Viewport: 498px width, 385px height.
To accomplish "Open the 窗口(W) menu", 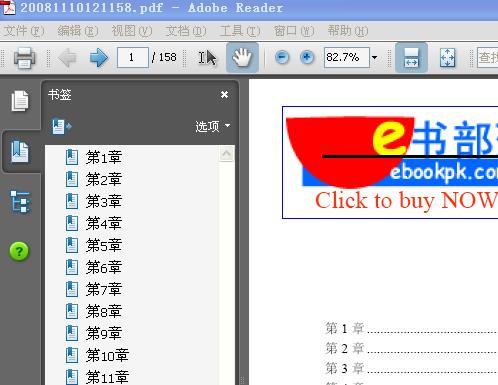I will tap(294, 31).
